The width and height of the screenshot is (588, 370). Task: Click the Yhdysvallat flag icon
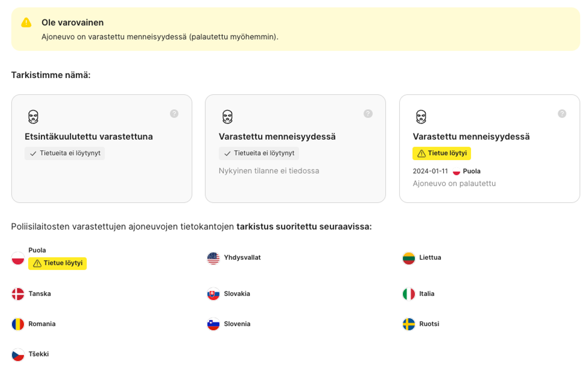[213, 258]
